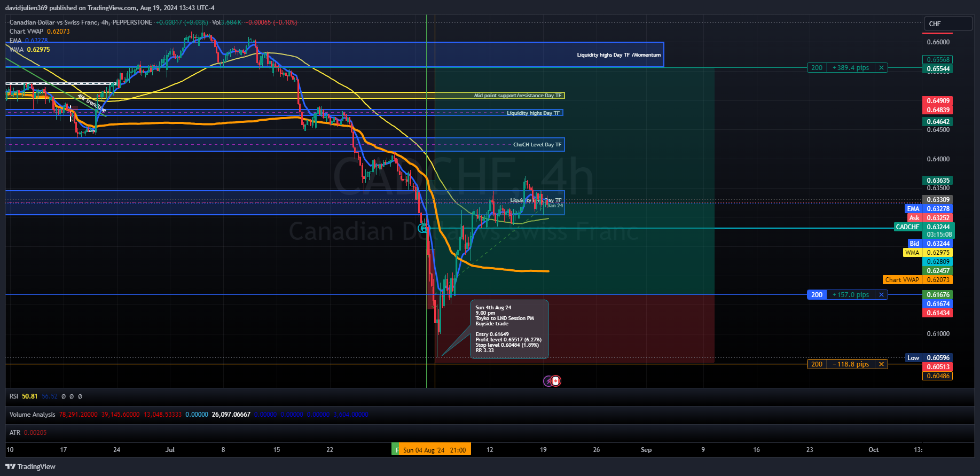This screenshot has height=476, width=980.
Task: Close the +389.4 pips take-profit order line
Action: (881, 68)
